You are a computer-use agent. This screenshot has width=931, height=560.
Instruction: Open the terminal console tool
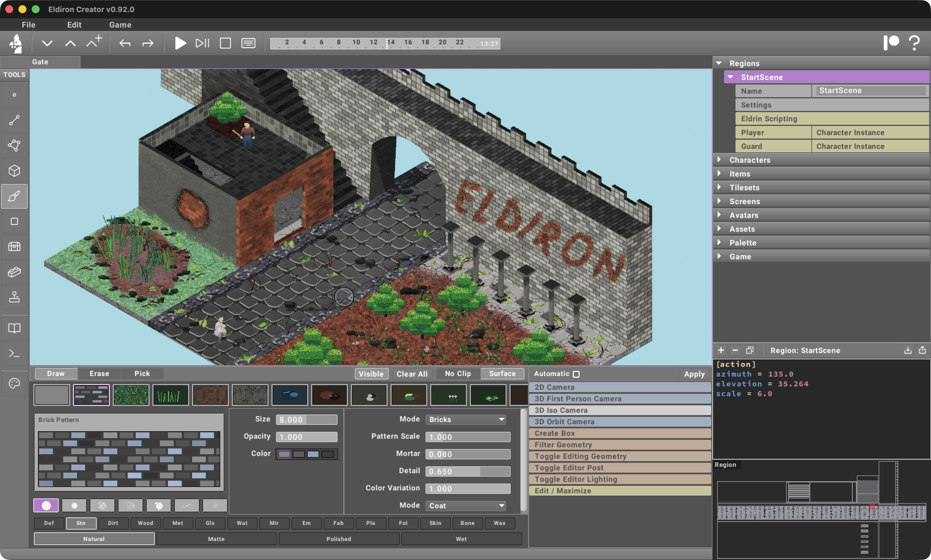(14, 354)
